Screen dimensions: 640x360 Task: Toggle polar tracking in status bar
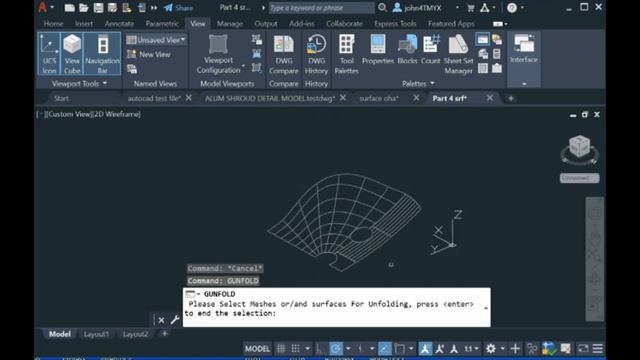[x=336, y=349]
